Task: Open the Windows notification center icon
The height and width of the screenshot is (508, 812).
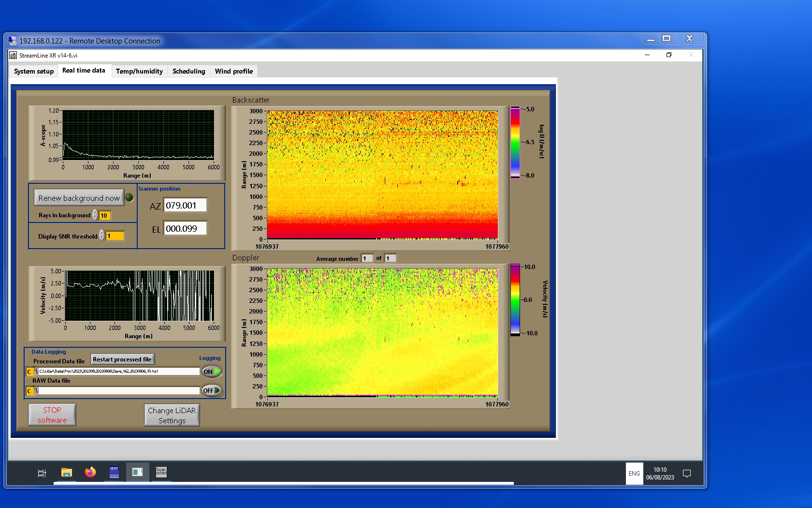Action: coord(686,474)
